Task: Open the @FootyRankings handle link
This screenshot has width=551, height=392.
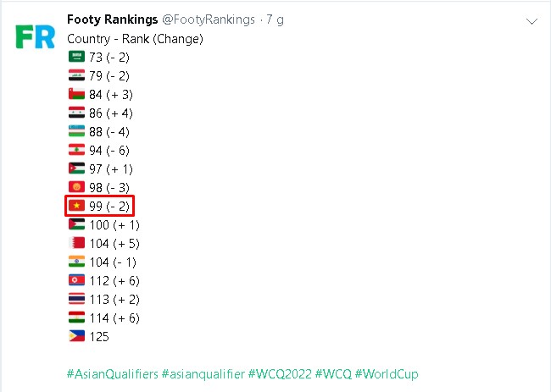Action: point(209,19)
